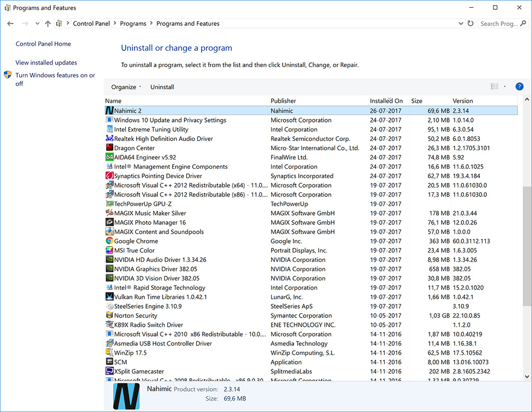Refresh the address bar view
The image size is (532, 412).
point(470,23)
